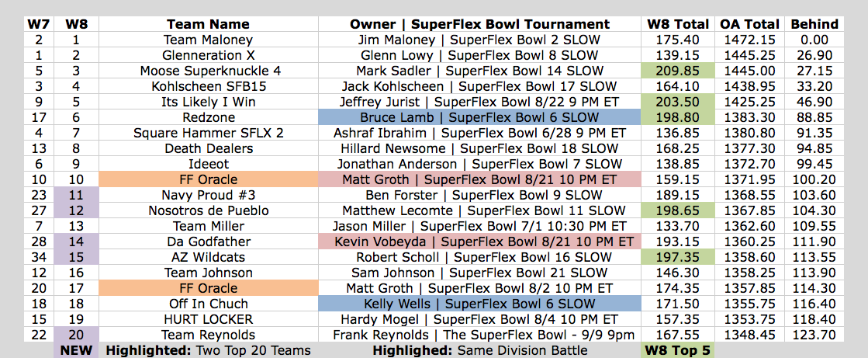Select the 1472.15 OA Total cell
The width and height of the screenshot is (868, 358).
point(749,40)
